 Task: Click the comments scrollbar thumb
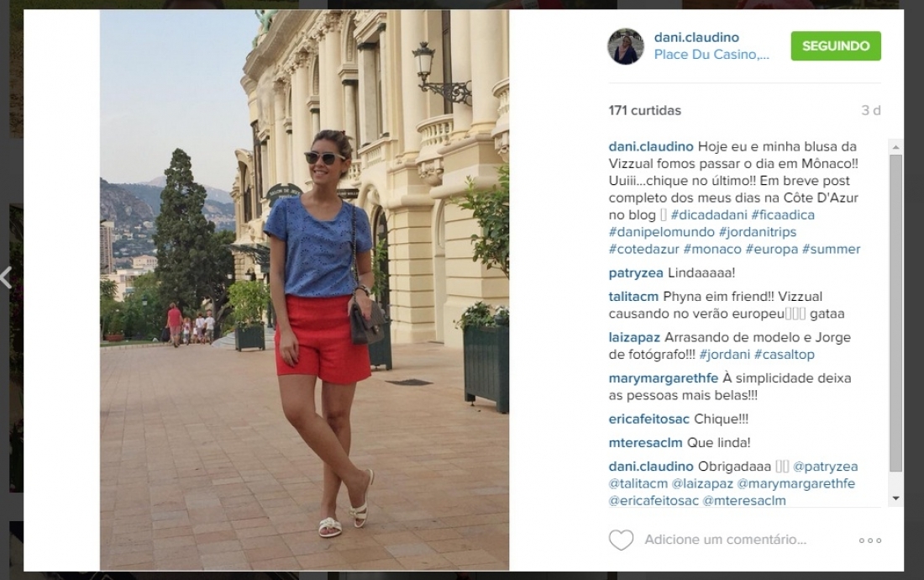pyautogui.click(x=895, y=313)
